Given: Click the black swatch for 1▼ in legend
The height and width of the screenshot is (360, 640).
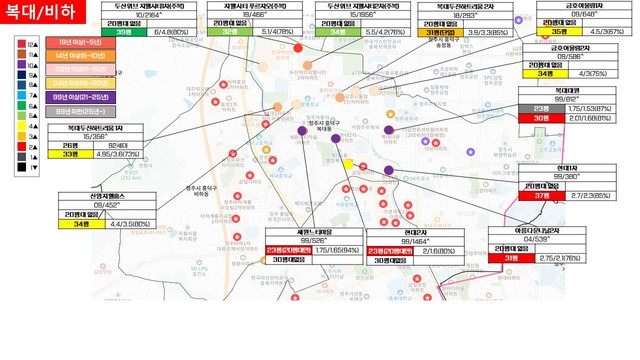Looking at the screenshot, I should click(22, 167).
